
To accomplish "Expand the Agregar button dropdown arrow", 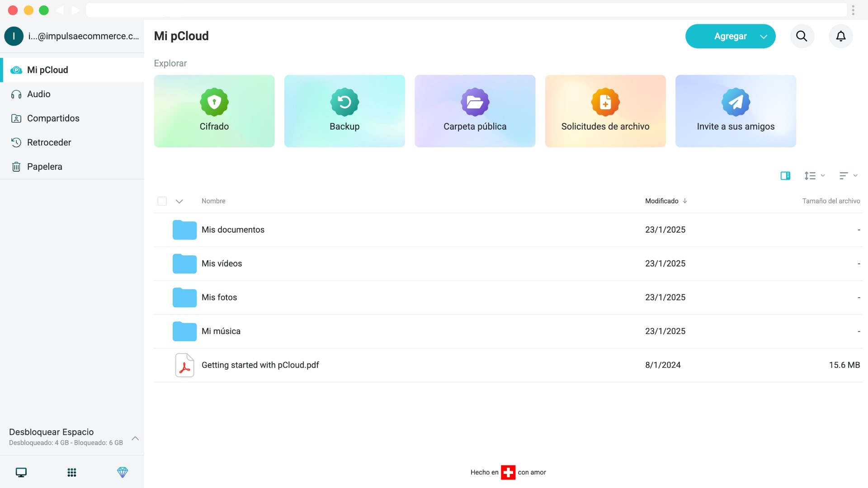I will (764, 36).
